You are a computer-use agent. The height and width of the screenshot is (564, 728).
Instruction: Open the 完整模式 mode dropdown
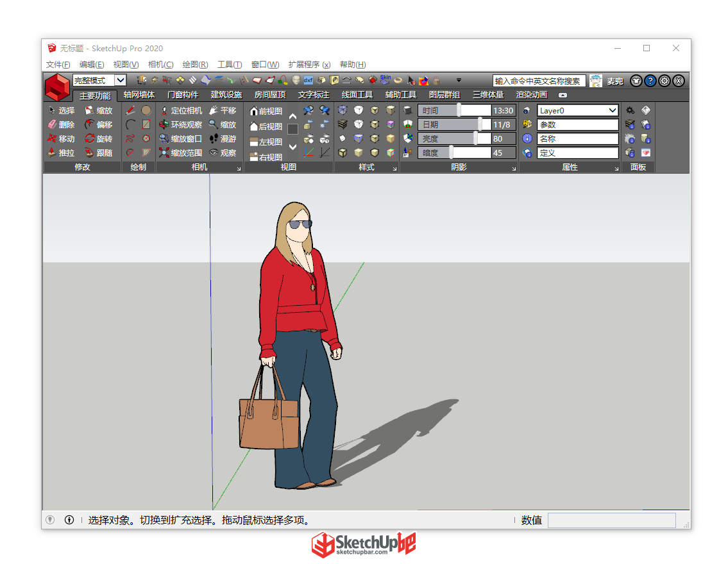(120, 80)
